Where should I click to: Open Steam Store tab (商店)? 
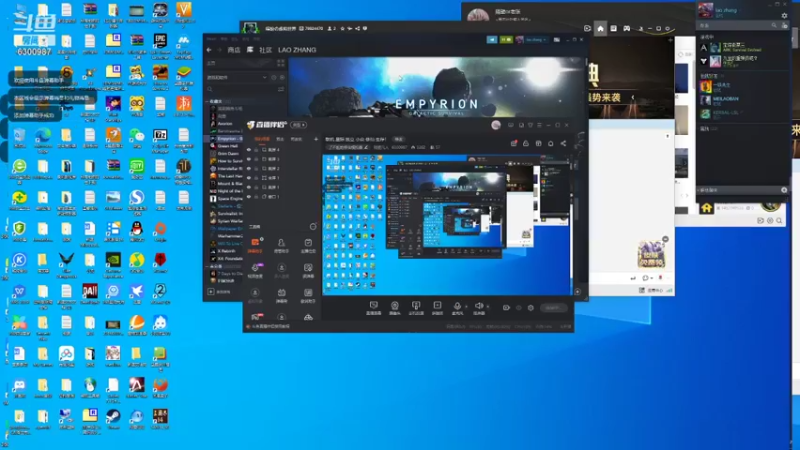(234, 50)
